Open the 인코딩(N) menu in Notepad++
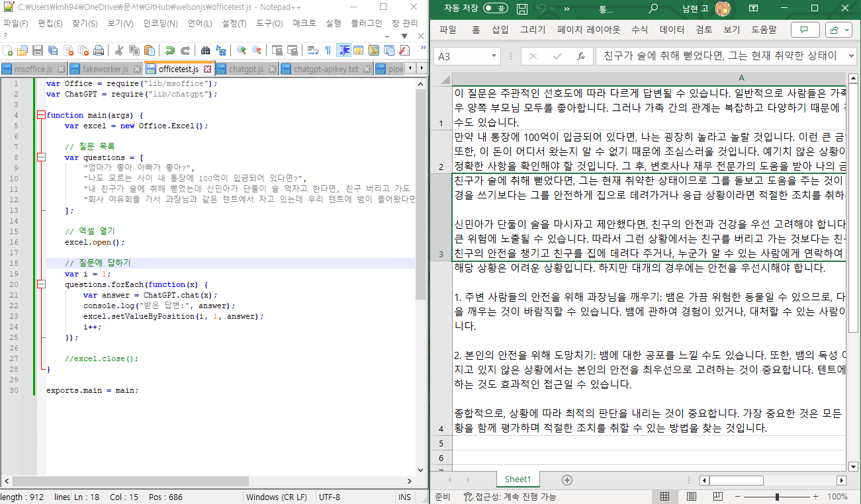This screenshot has height=504, width=861. click(x=160, y=23)
